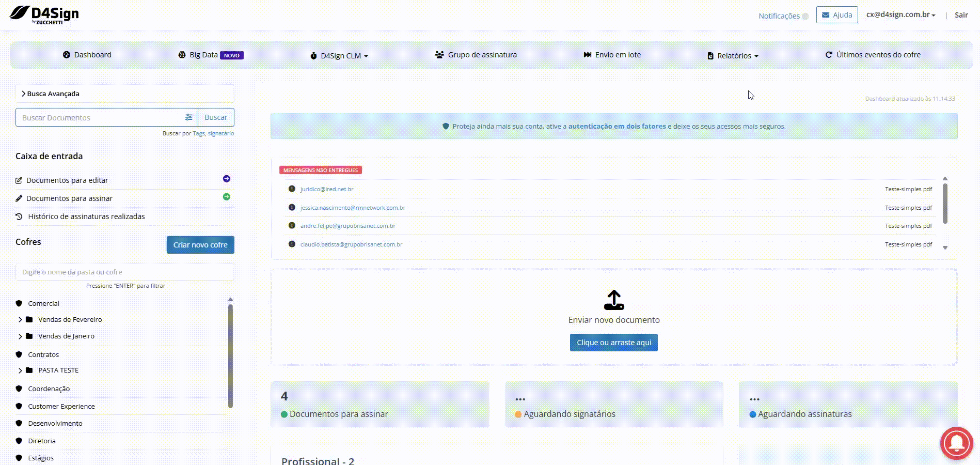Open the Dashboard menu item
The width and height of the screenshot is (980, 465).
[87, 55]
